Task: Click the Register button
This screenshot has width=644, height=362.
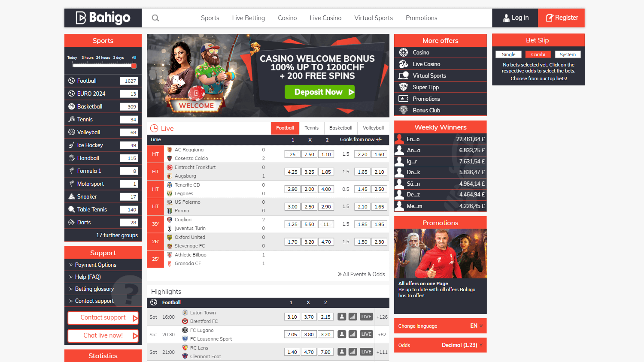Action: click(562, 18)
